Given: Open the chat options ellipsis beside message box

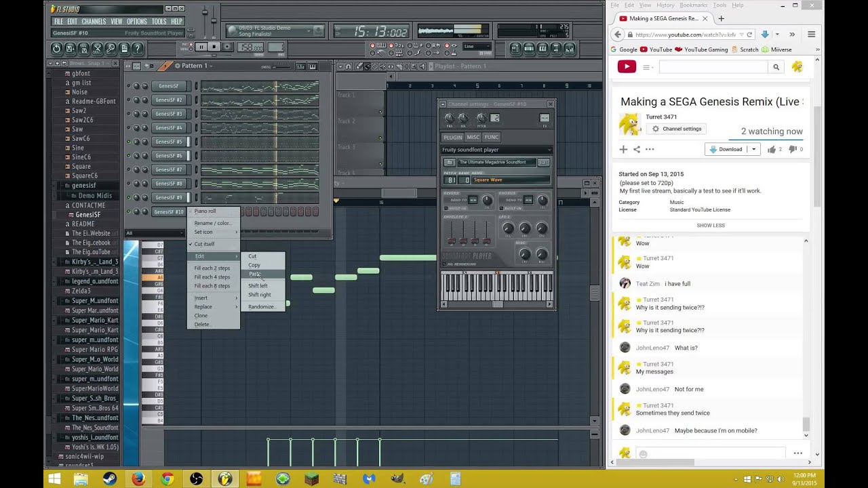Looking at the screenshot, I should pos(798,453).
